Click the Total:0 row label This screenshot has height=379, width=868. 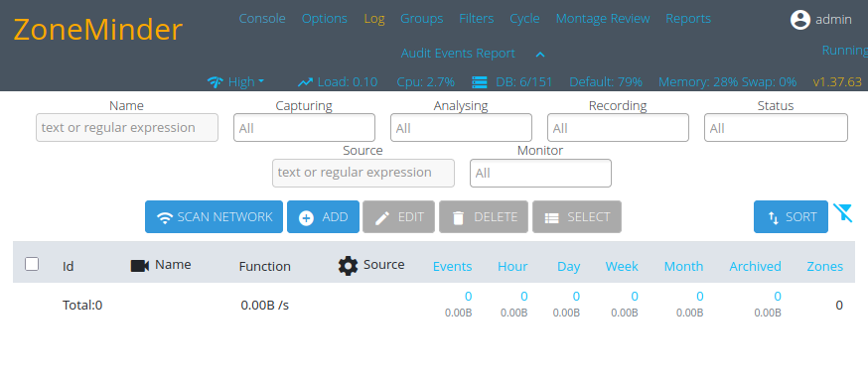[82, 305]
